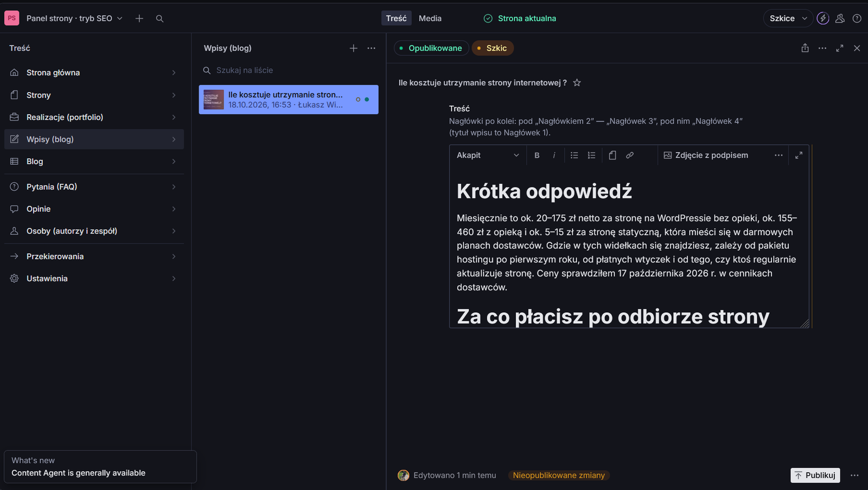Open editor toolbar more options
The width and height of the screenshot is (868, 490).
[x=778, y=155]
